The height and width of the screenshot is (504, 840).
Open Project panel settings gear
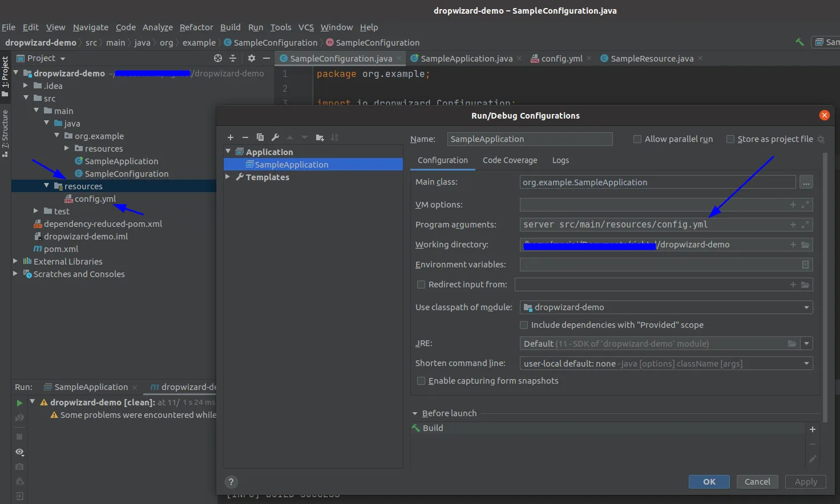251,58
